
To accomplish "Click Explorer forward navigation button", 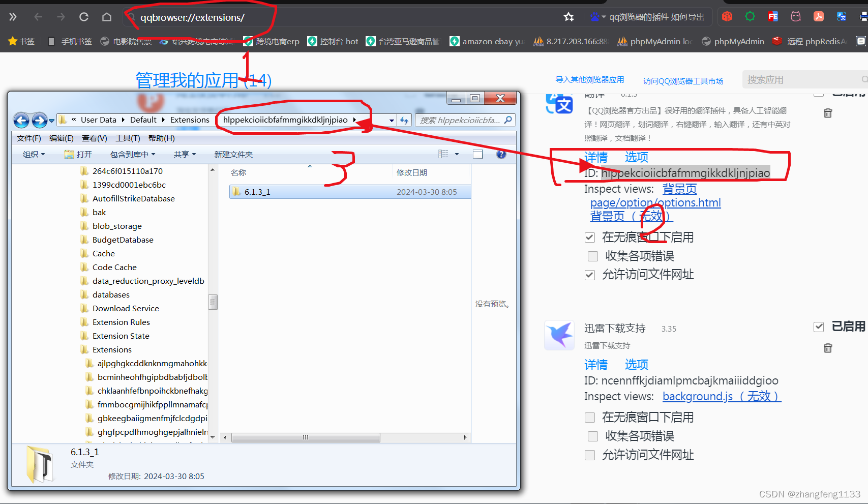I will (39, 121).
